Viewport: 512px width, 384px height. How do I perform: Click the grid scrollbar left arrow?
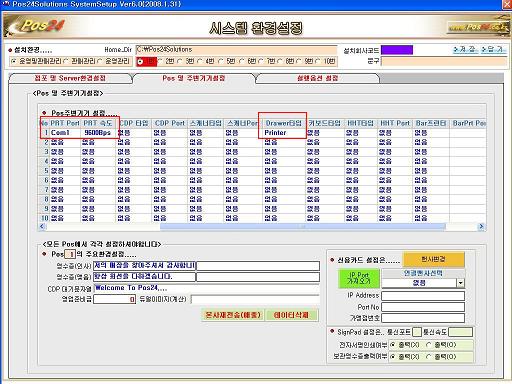point(42,227)
